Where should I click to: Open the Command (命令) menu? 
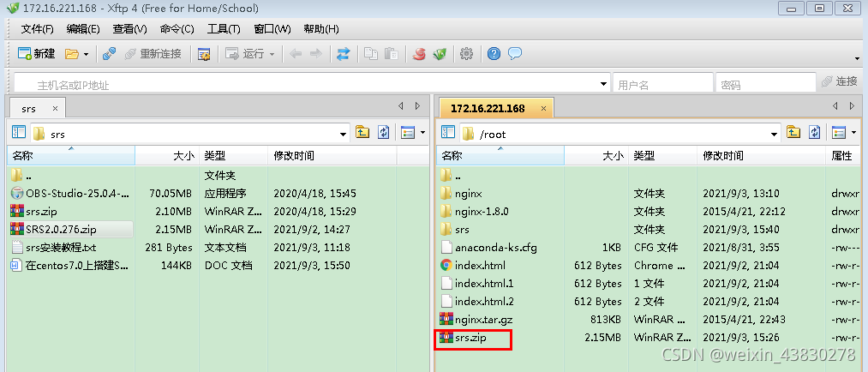[177, 29]
